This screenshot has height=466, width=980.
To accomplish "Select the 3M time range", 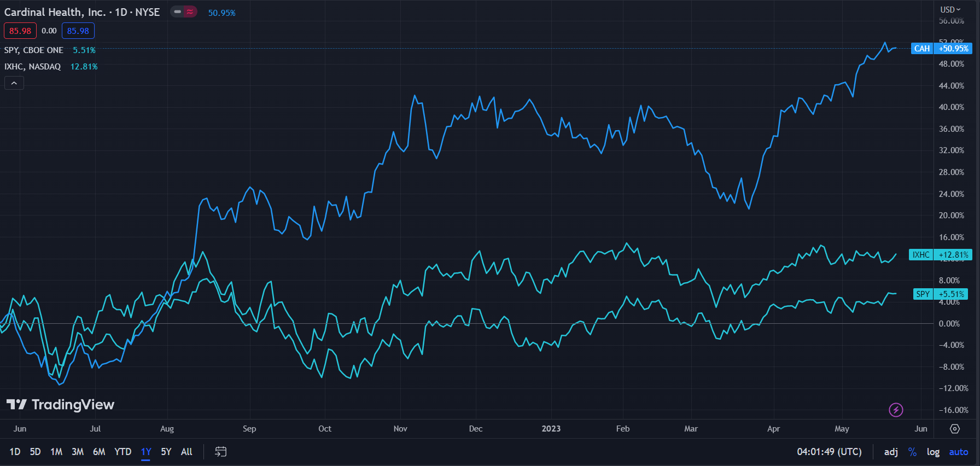I will click(x=78, y=452).
